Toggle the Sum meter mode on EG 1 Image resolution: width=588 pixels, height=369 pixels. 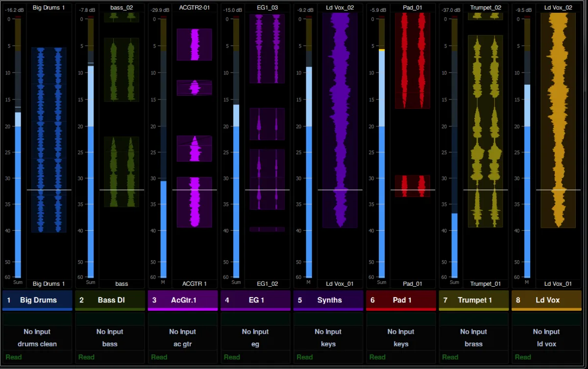236,282
